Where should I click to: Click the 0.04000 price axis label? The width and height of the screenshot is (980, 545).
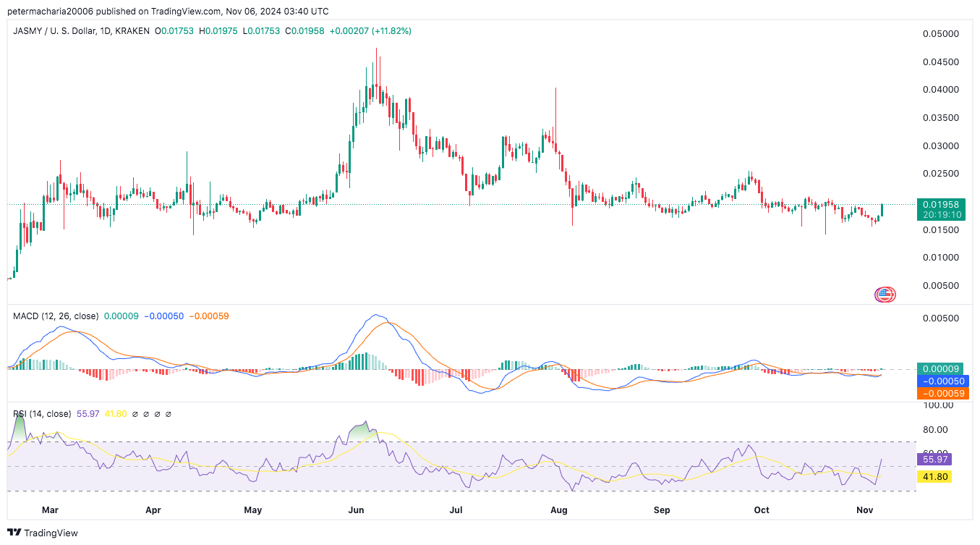tap(942, 90)
